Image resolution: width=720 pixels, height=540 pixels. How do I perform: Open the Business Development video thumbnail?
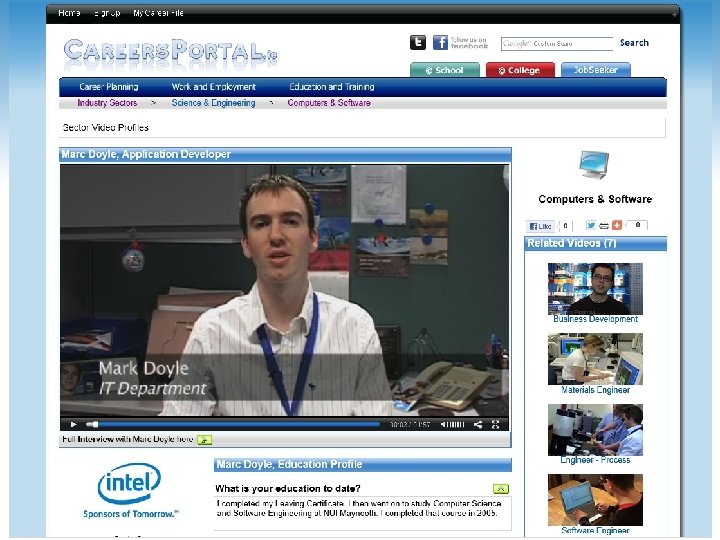tap(595, 289)
